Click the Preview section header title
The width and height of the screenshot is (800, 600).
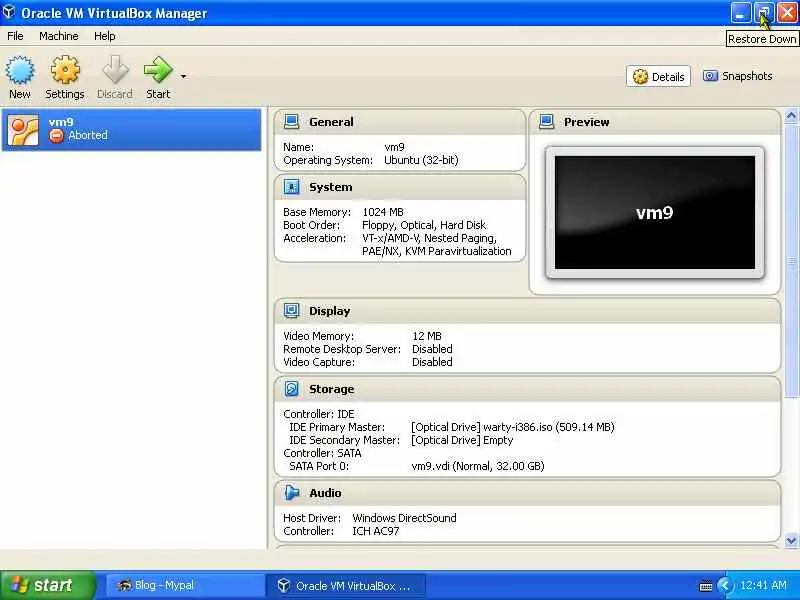click(586, 122)
